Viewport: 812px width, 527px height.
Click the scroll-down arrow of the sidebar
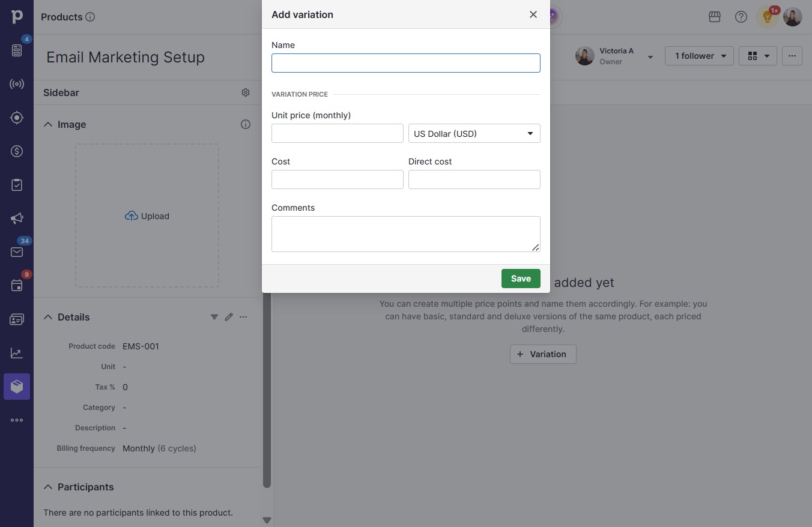pos(267,520)
